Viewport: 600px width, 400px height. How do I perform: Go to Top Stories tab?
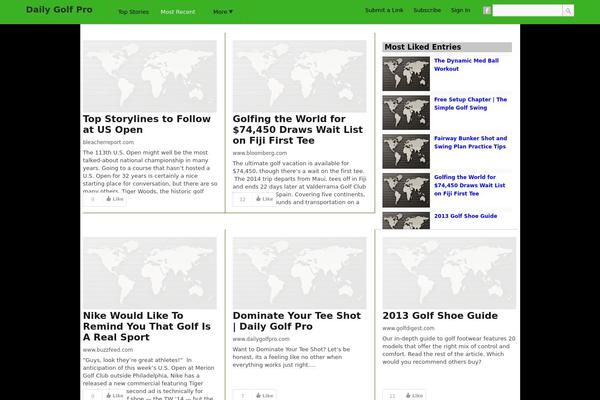133,12
